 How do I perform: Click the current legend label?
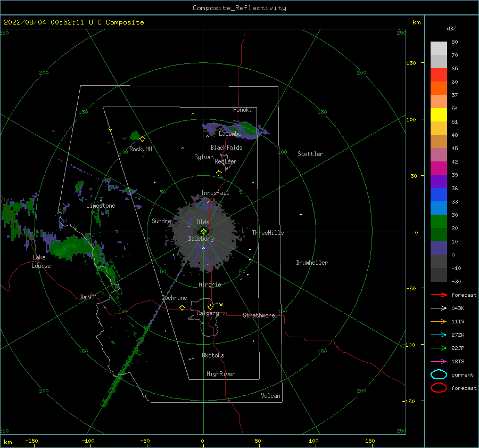(x=463, y=374)
